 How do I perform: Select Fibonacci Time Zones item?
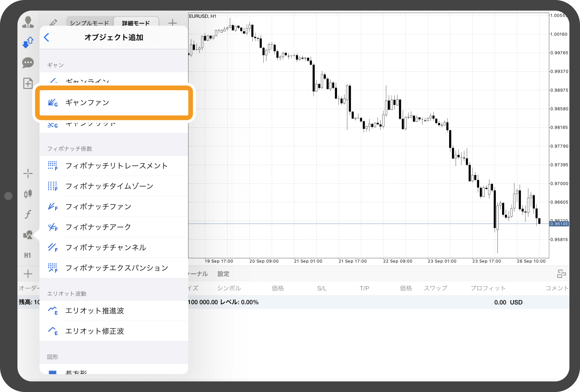click(x=114, y=186)
